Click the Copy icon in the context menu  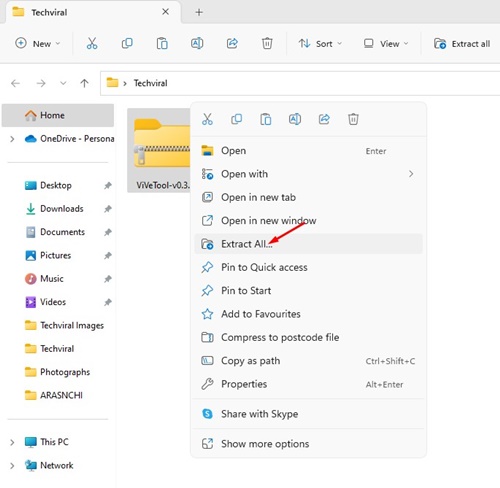[x=236, y=119]
